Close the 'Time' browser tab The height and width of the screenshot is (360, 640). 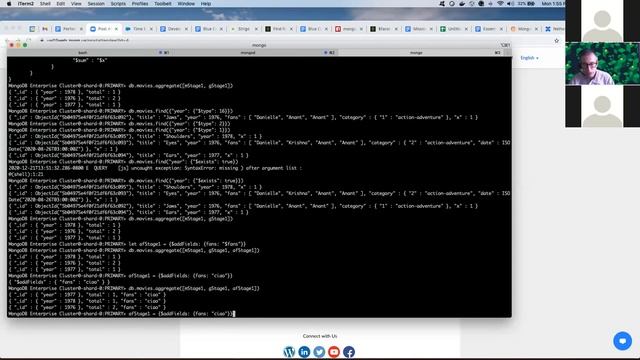tap(151, 29)
